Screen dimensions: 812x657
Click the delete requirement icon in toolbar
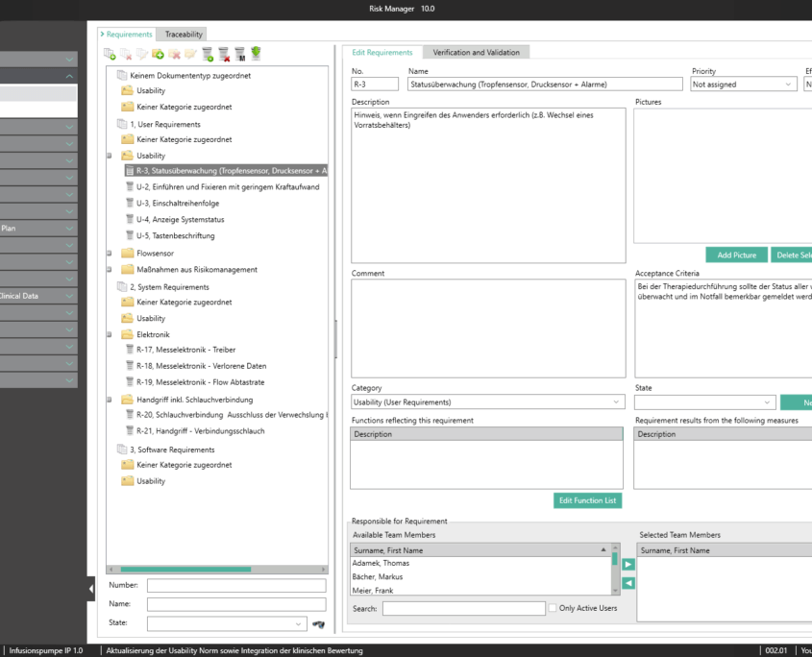[x=224, y=55]
